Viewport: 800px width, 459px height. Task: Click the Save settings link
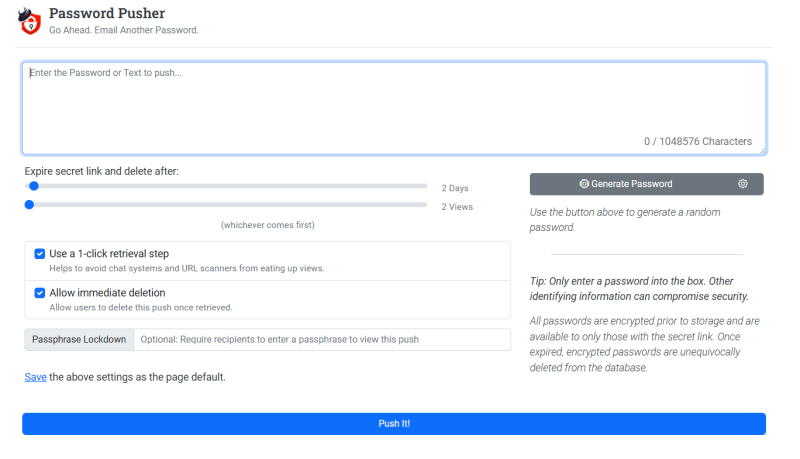click(x=35, y=377)
